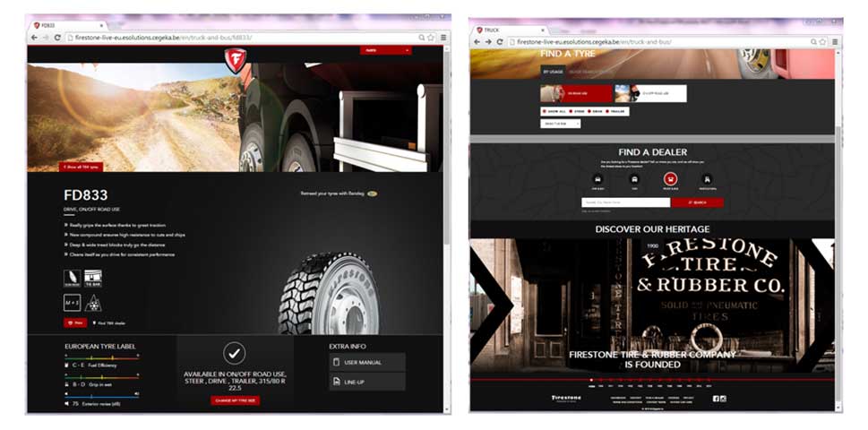Viewport: 868px width, 430px height.
Task: Go back in the FD833 browser window
Action: [35, 38]
